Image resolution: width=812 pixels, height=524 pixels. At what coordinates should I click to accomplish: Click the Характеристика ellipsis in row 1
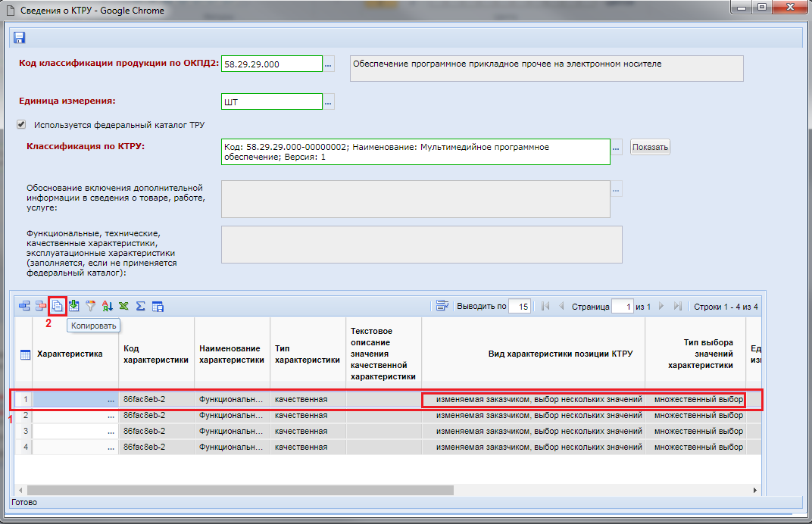pyautogui.click(x=111, y=399)
